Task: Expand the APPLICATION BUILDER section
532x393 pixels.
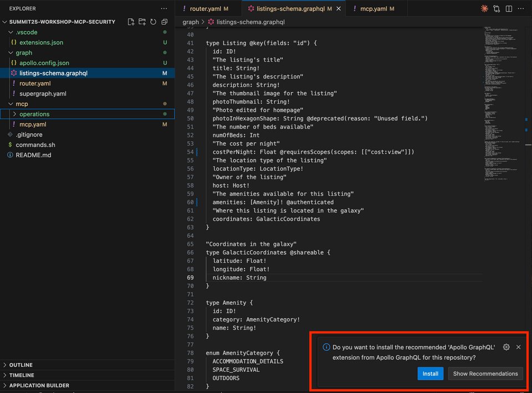Action: point(87,385)
